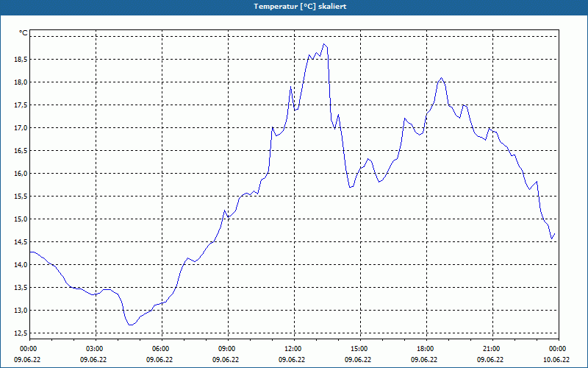Click the 09.06.22 date under 15:00
This screenshot has width=588, height=368.
pos(358,360)
